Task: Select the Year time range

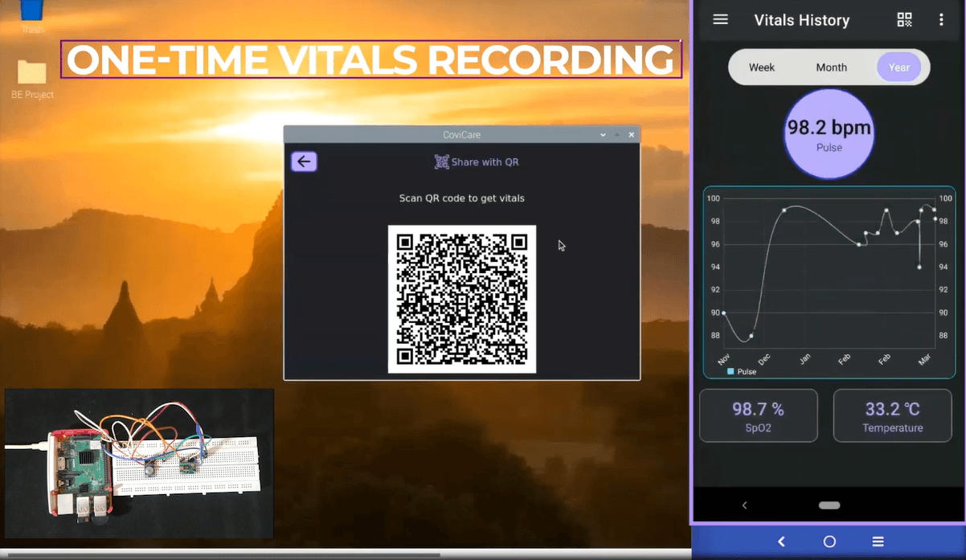Action: click(899, 67)
